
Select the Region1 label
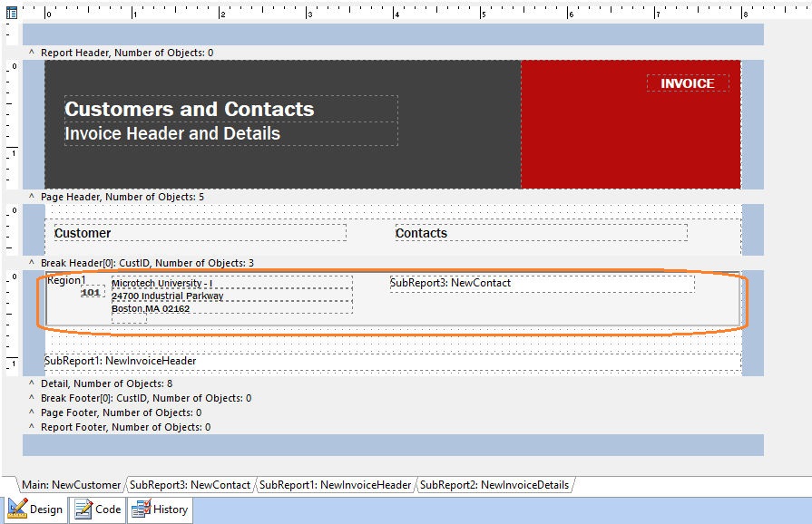click(66, 280)
